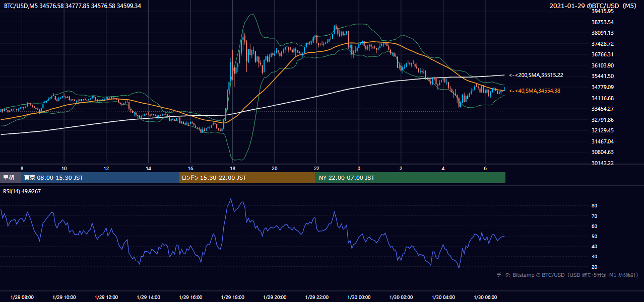Screen dimensions: 644x302
Task: Click the BTC/USD,M5 OHLC header text
Action: click(x=73, y=6)
